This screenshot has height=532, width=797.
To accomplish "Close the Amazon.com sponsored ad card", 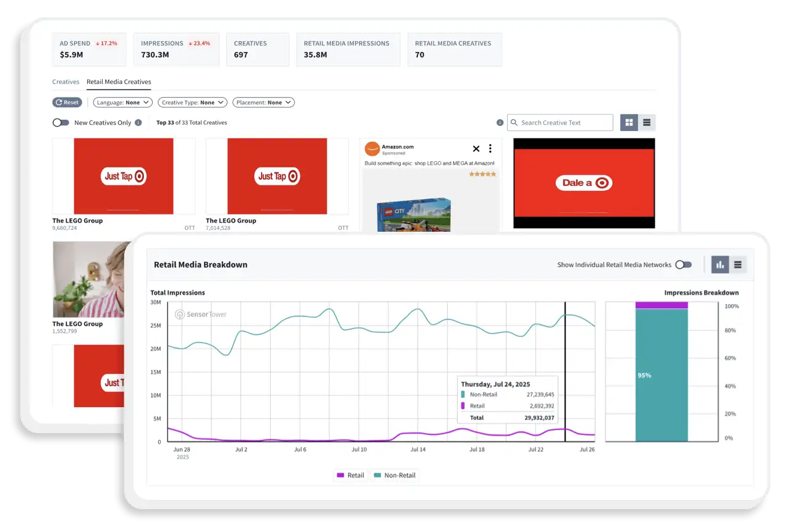I will click(476, 148).
